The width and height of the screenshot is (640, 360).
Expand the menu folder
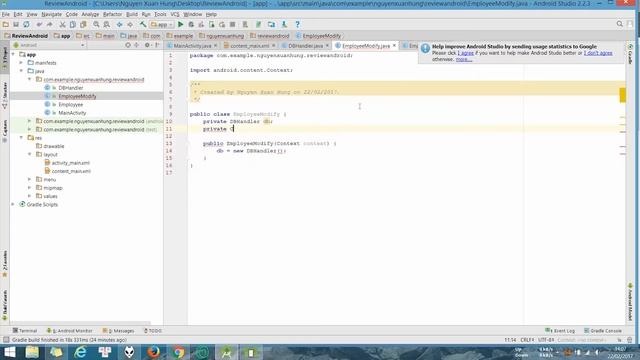point(29,180)
